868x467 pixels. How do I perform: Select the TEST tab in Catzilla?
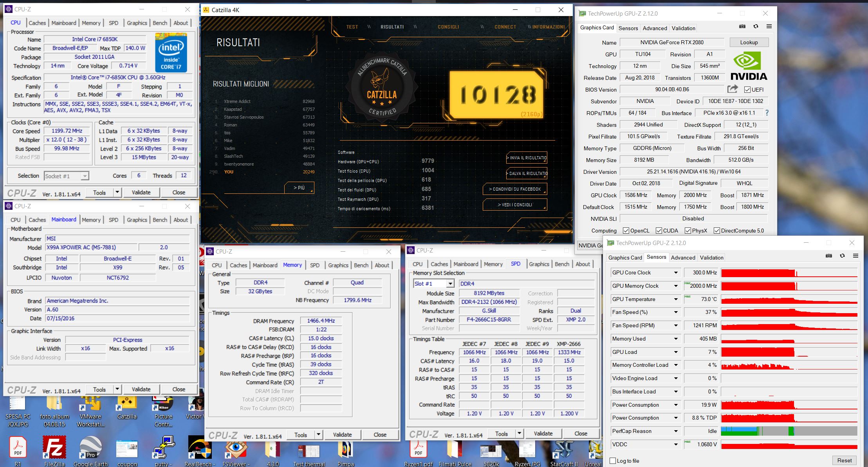(352, 27)
